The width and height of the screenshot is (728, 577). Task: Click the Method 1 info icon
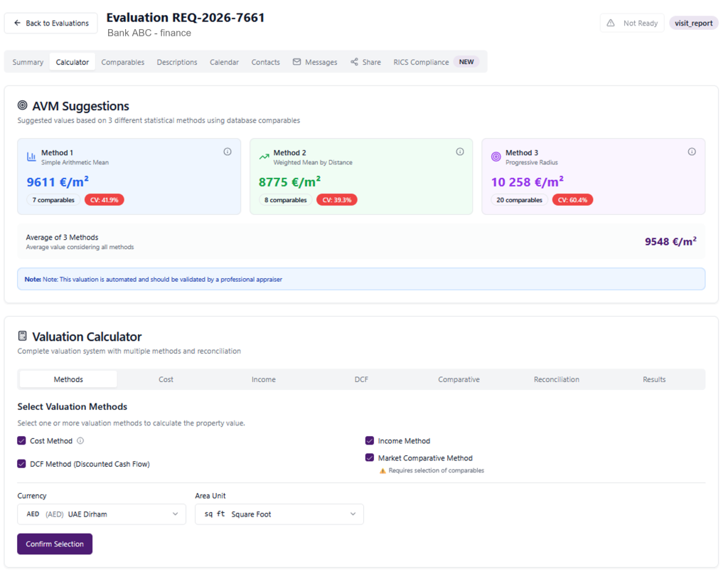coord(227,152)
